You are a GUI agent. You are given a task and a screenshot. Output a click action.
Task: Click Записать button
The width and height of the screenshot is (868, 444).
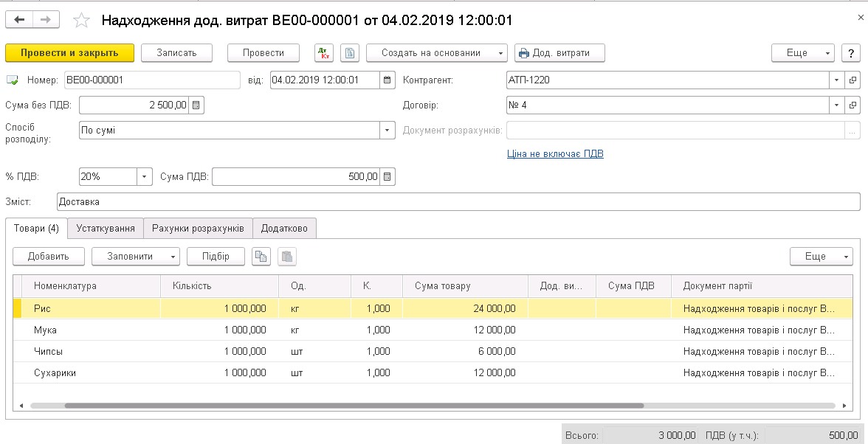[x=176, y=53]
